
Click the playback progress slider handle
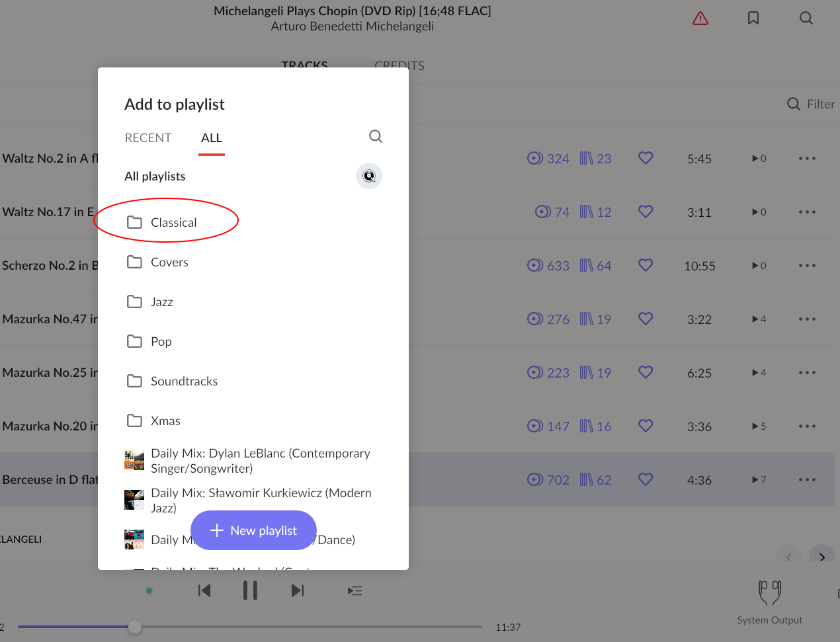(135, 627)
